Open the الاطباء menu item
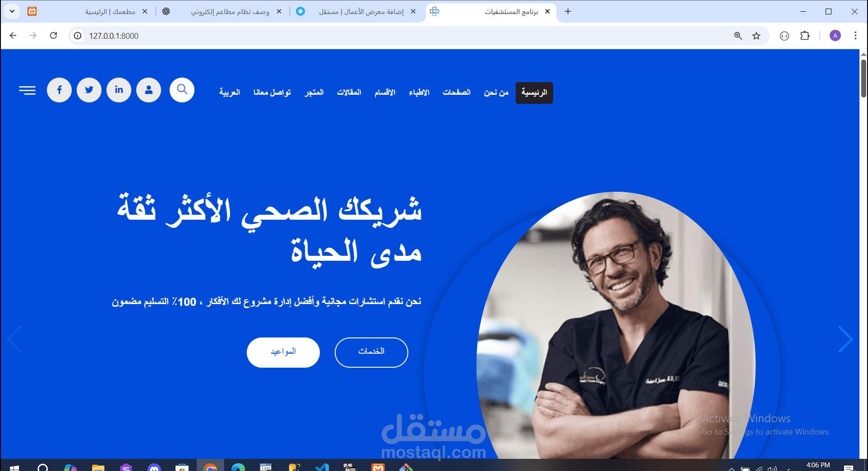The image size is (868, 471). [x=419, y=92]
